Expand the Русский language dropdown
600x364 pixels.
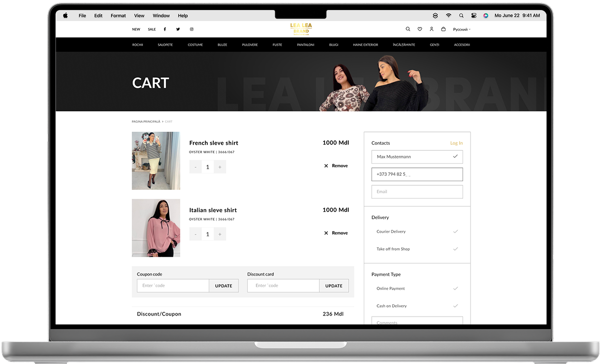click(461, 29)
